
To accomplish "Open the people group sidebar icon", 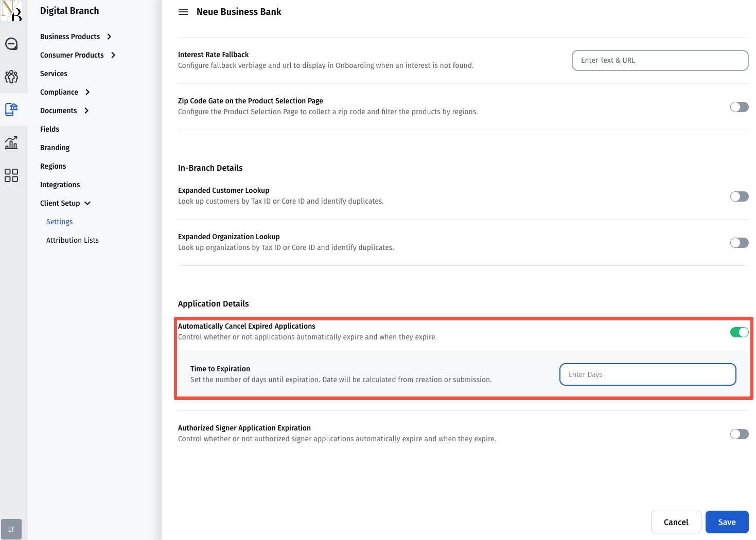I will tap(11, 77).
